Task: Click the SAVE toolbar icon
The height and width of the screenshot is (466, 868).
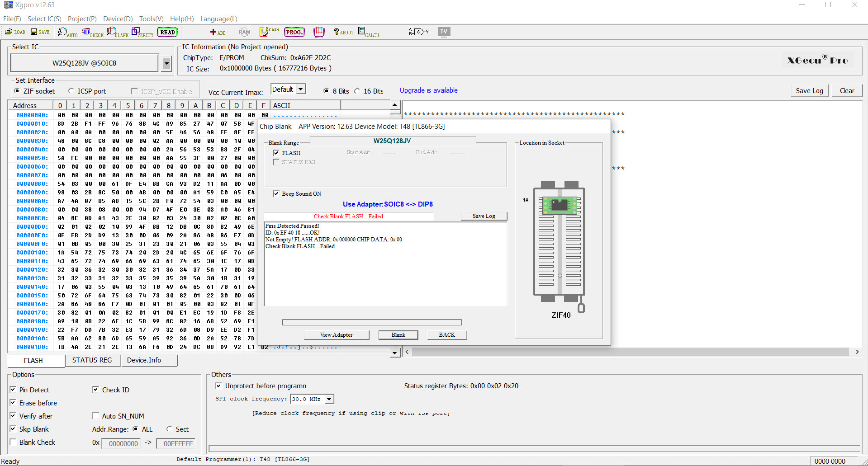Action: pos(40,32)
